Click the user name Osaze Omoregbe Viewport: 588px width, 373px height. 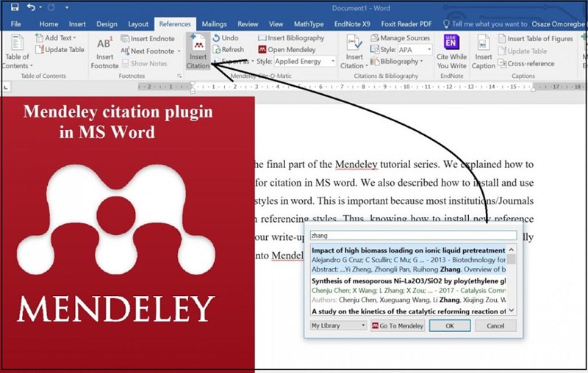(558, 24)
